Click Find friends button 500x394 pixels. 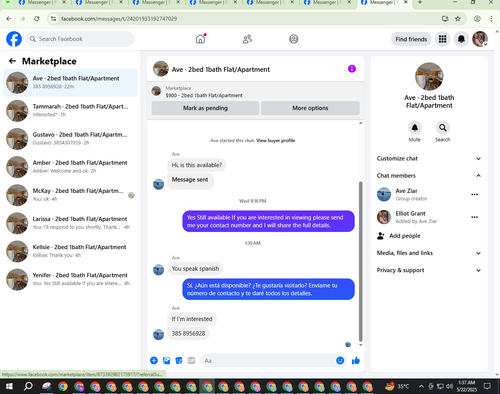point(411,39)
